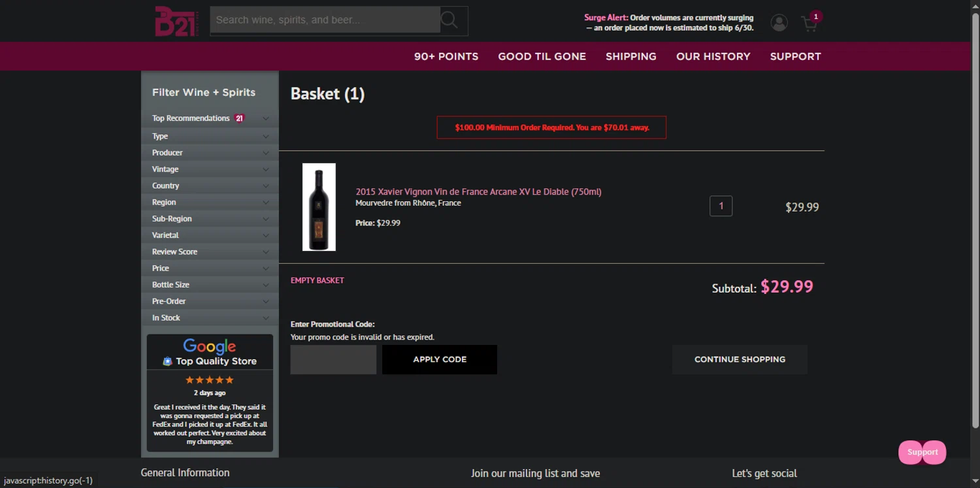The image size is (980, 488).
Task: Open the GOOD TIL GONE menu
Action: click(542, 56)
